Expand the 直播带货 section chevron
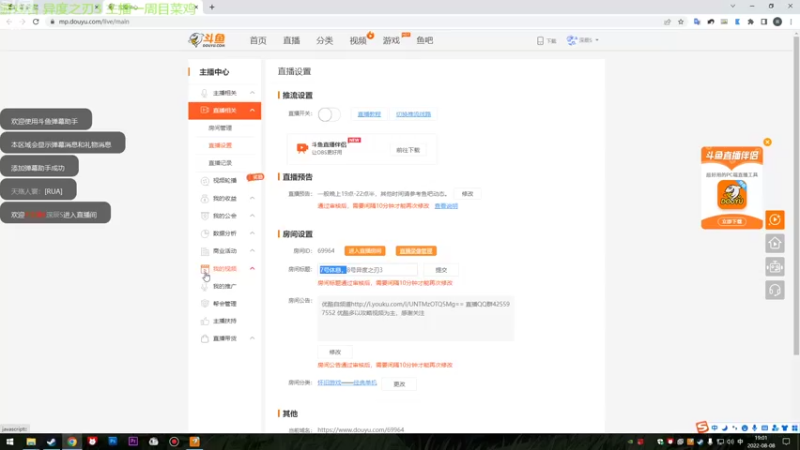This screenshot has height=450, width=800. tap(252, 338)
